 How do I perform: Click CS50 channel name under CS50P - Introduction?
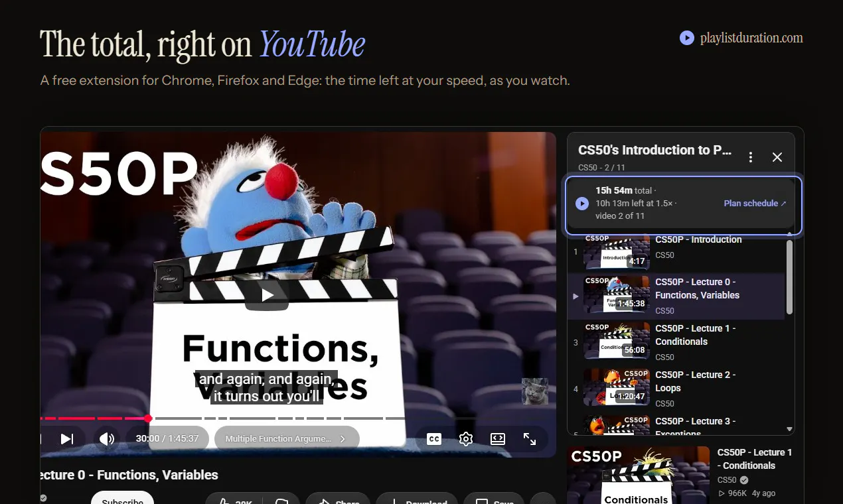pyautogui.click(x=664, y=255)
